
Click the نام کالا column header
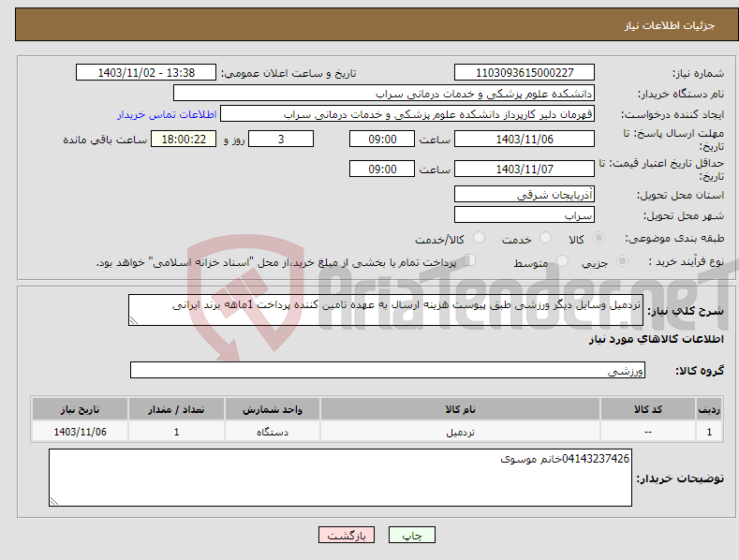click(x=461, y=409)
